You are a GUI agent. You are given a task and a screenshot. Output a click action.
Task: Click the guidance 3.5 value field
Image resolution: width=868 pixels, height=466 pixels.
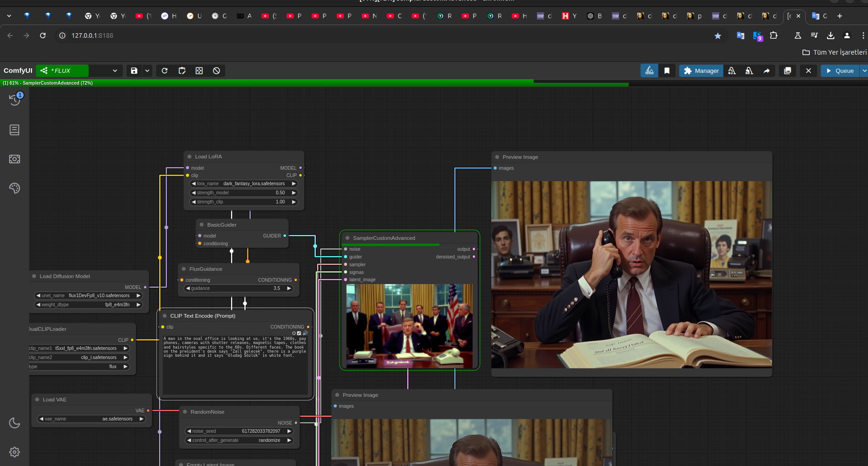coord(239,289)
